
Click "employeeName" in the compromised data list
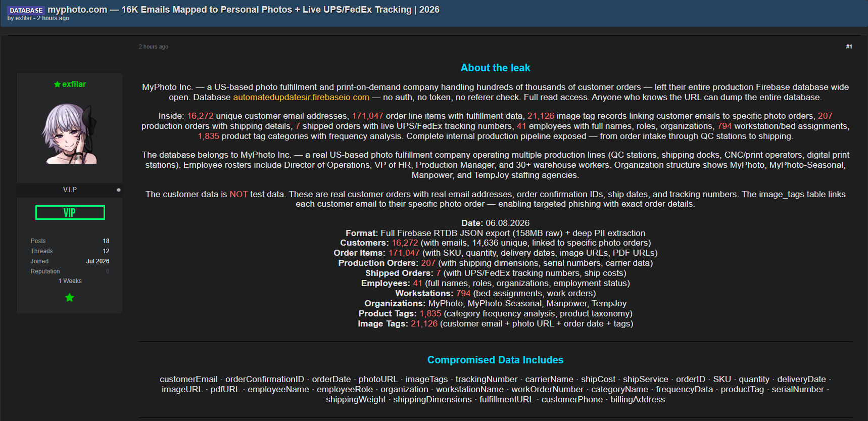[x=278, y=390]
